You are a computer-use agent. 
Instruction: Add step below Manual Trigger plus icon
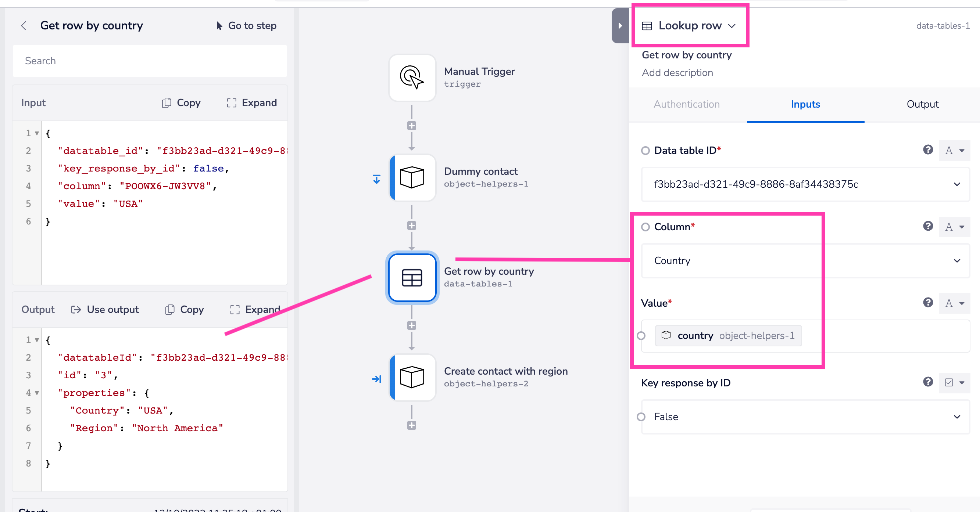tap(411, 126)
